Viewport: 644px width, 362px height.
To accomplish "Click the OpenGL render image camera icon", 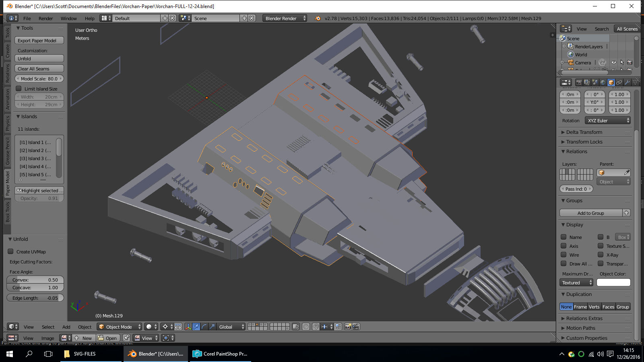I will tap(348, 327).
